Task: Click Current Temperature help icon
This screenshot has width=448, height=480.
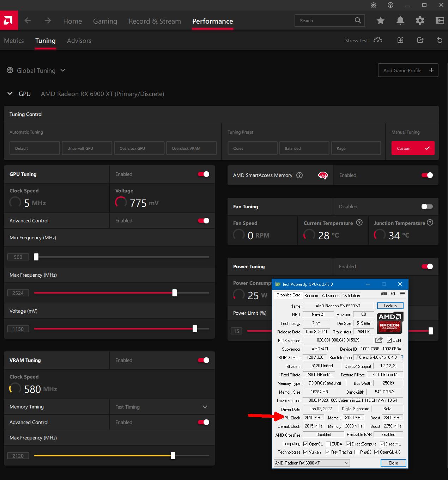Action: tap(359, 222)
